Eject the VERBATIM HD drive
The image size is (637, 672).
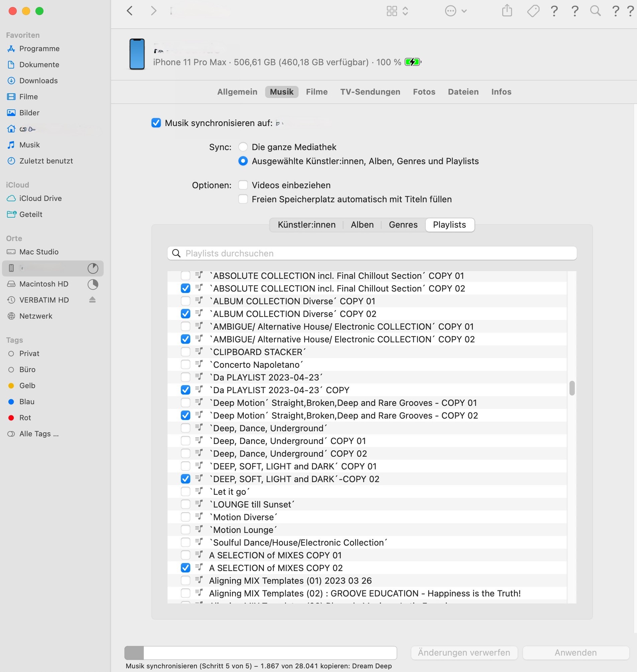tap(92, 300)
